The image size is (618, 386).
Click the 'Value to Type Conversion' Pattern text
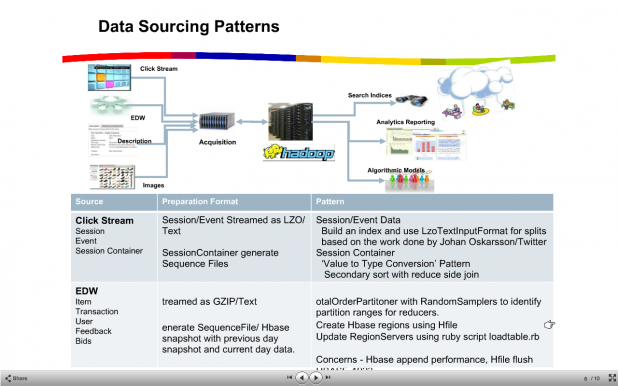(x=396, y=264)
